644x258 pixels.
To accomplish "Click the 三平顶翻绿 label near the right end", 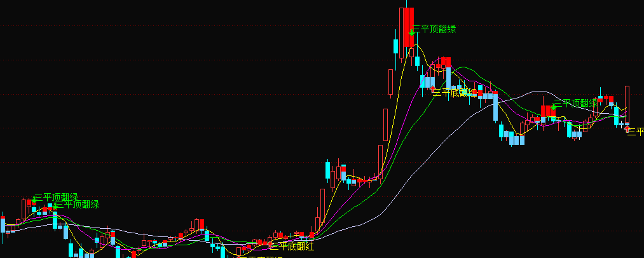I will click(576, 103).
